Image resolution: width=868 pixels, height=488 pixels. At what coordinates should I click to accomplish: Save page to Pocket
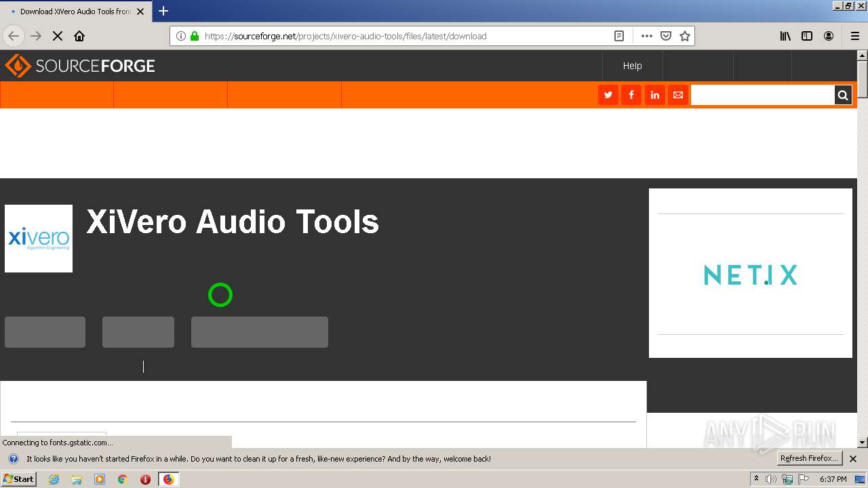[x=666, y=36]
